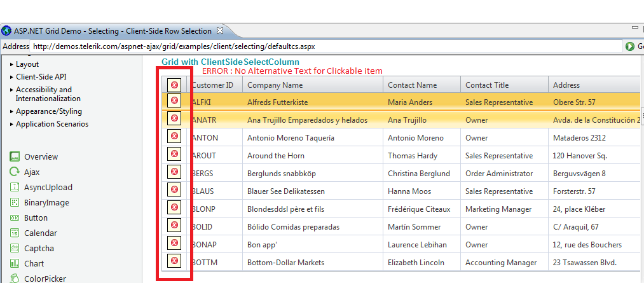Check the BOTTM row selection checkbox

click(174, 261)
